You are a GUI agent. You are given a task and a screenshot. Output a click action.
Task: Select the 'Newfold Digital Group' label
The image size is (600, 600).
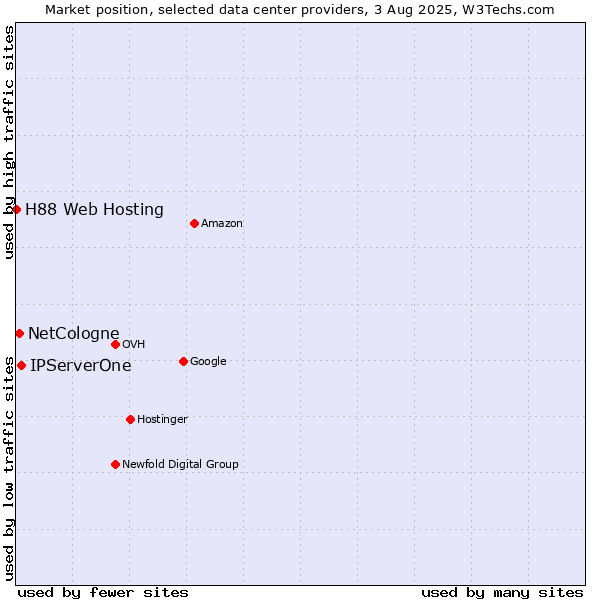click(180, 465)
